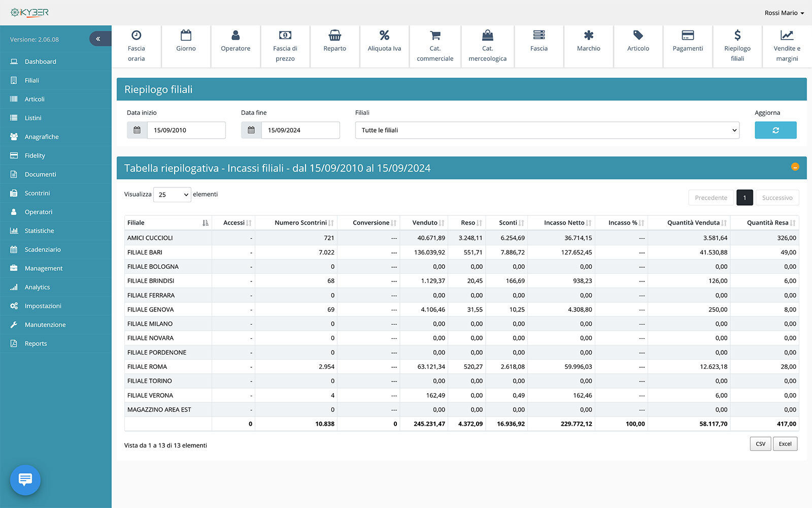Open the Riepilogo filiali dollar report

coord(737,46)
